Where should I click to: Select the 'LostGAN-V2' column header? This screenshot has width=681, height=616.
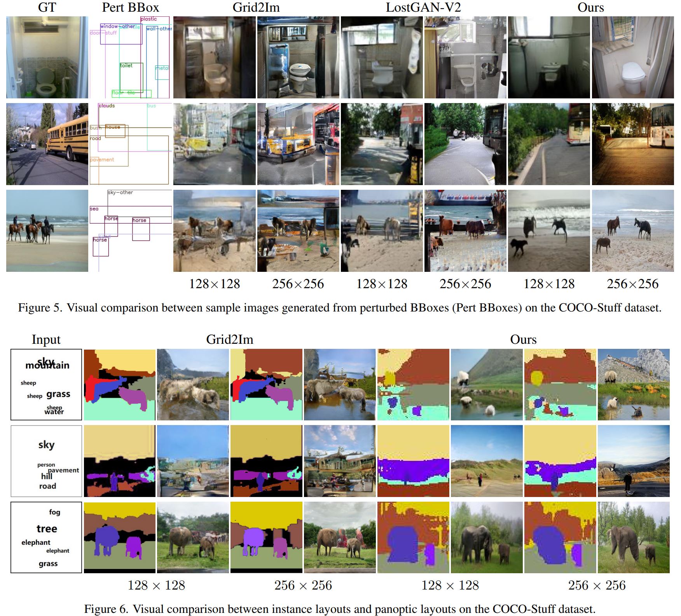[423, 7]
